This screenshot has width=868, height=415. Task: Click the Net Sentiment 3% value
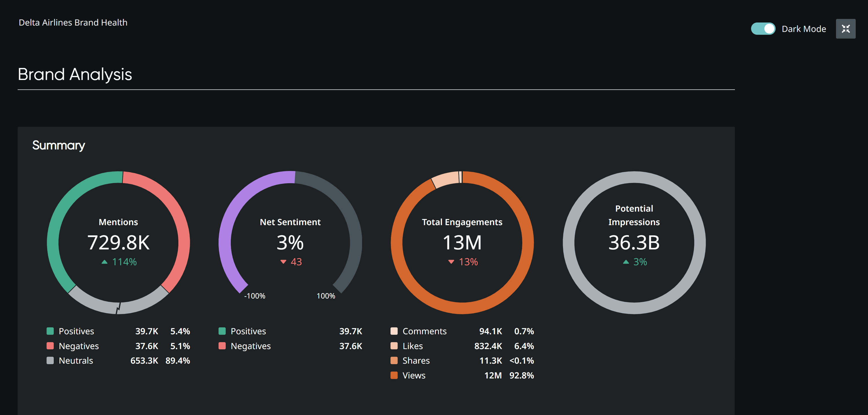pyautogui.click(x=290, y=242)
